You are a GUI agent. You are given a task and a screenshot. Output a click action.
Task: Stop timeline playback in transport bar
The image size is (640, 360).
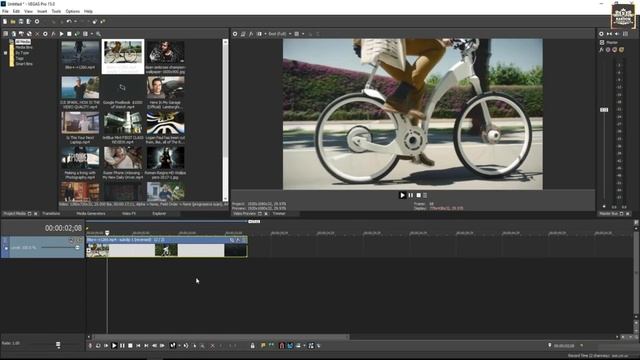[x=130, y=346]
